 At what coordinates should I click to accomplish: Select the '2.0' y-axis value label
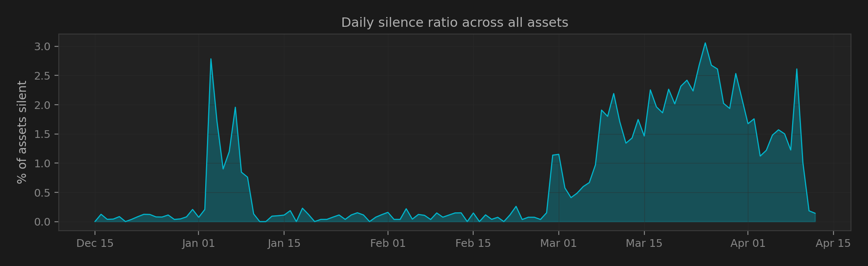(43, 105)
